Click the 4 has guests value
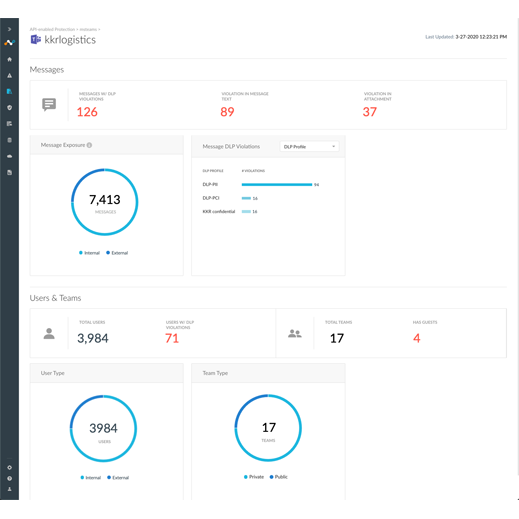 coord(417,338)
